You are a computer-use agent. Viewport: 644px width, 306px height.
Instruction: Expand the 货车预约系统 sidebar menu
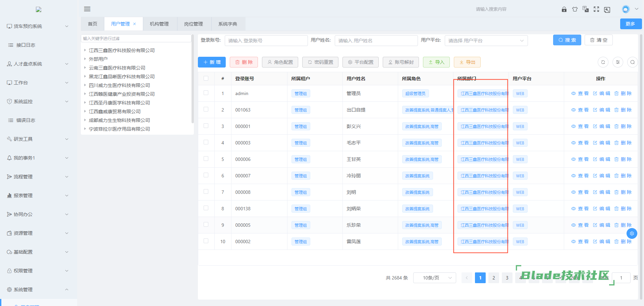(x=39, y=26)
